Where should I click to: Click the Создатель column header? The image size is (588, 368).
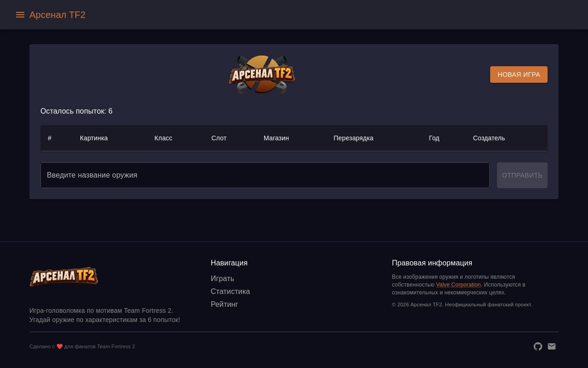coord(489,138)
